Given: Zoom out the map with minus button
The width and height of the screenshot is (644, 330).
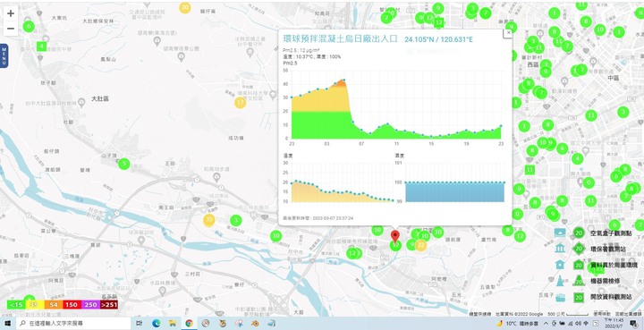Looking at the screenshot, I should pos(11,29).
